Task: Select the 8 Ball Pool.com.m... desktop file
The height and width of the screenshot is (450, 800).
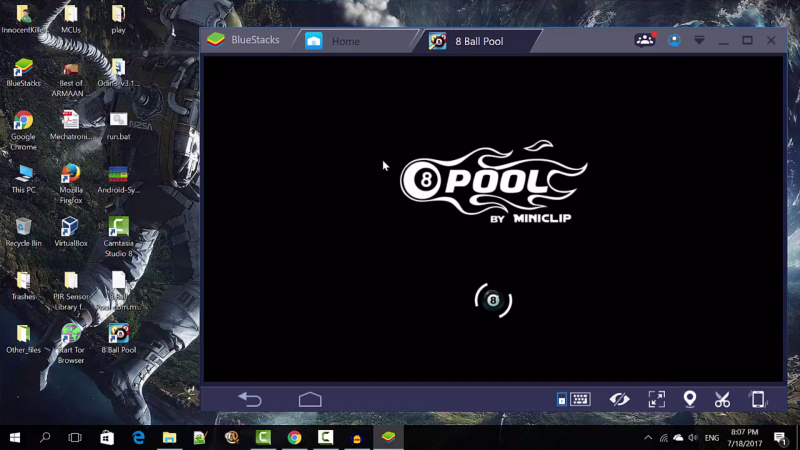Action: (x=118, y=291)
